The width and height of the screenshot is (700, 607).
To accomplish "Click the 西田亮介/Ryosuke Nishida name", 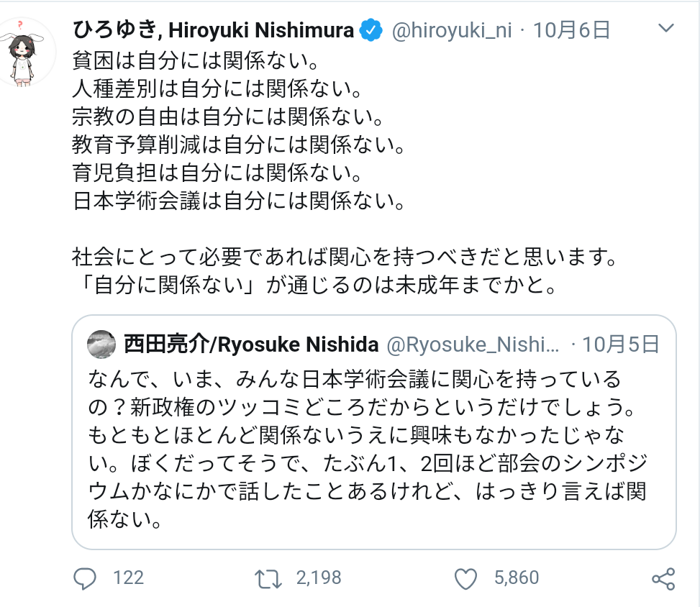I will pos(251,344).
